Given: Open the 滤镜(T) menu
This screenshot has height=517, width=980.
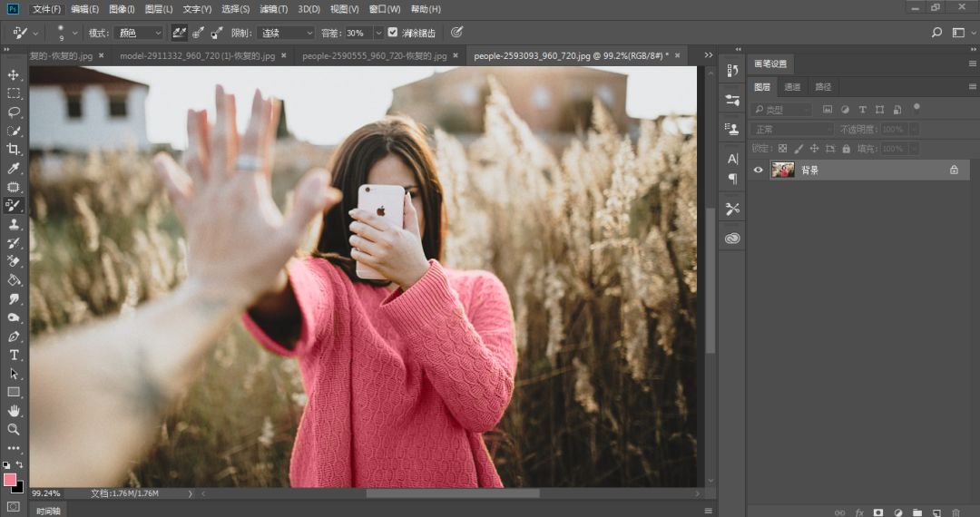Looking at the screenshot, I should point(273,9).
